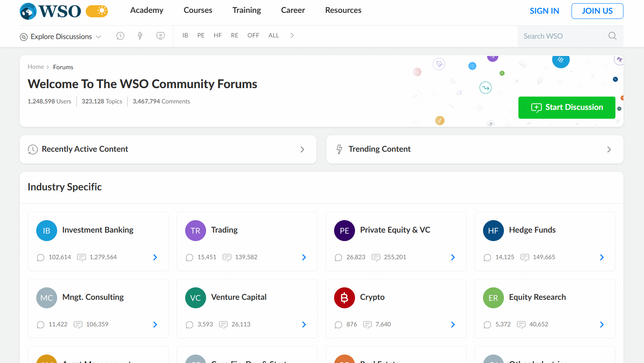
Task: Click Equity Research comments icon
Action: point(521,325)
